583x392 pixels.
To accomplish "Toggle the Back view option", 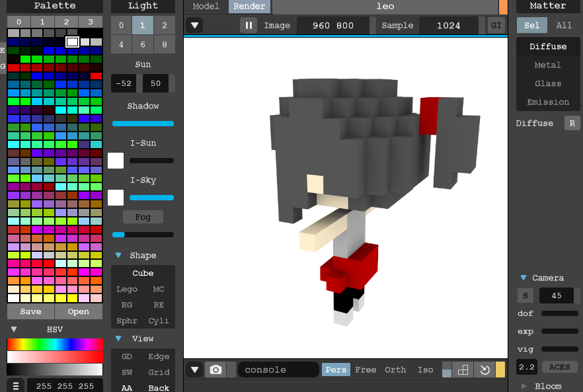I will click(x=159, y=388).
